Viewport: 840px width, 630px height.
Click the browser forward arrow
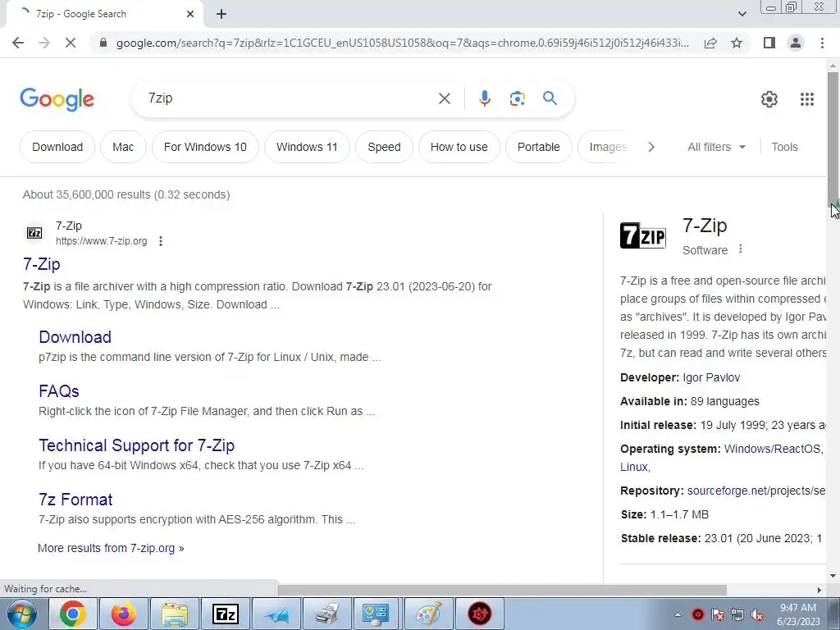coord(44,43)
